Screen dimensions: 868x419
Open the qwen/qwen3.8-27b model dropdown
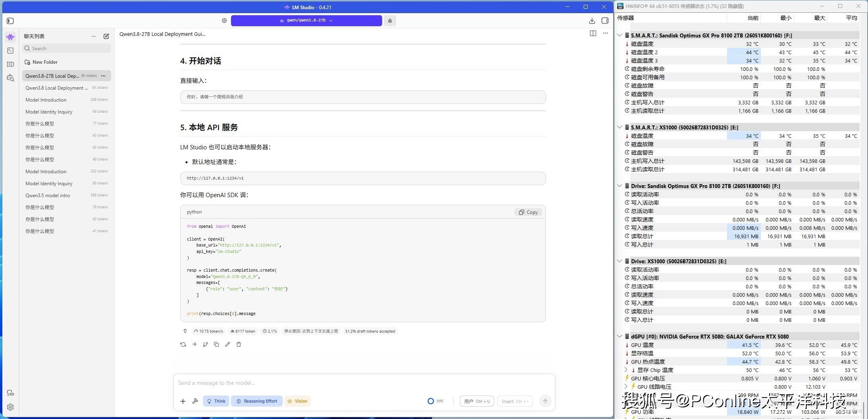[306, 20]
